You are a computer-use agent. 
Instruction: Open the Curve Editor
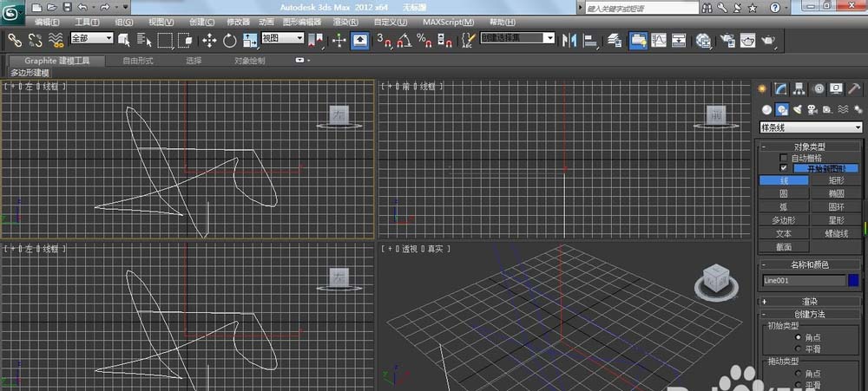coord(659,40)
